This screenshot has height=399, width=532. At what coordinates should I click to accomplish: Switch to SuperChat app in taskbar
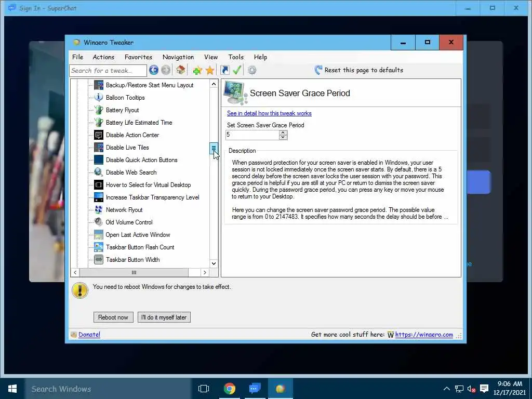[255, 389]
